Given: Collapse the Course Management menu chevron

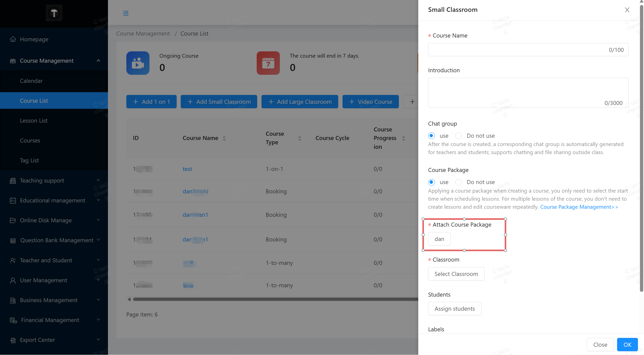Looking at the screenshot, I should [x=98, y=61].
